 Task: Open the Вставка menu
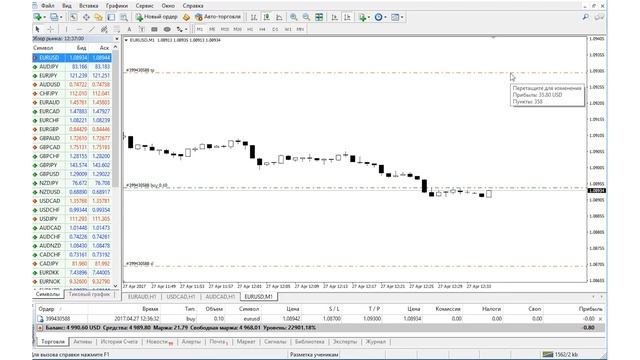(x=89, y=6)
